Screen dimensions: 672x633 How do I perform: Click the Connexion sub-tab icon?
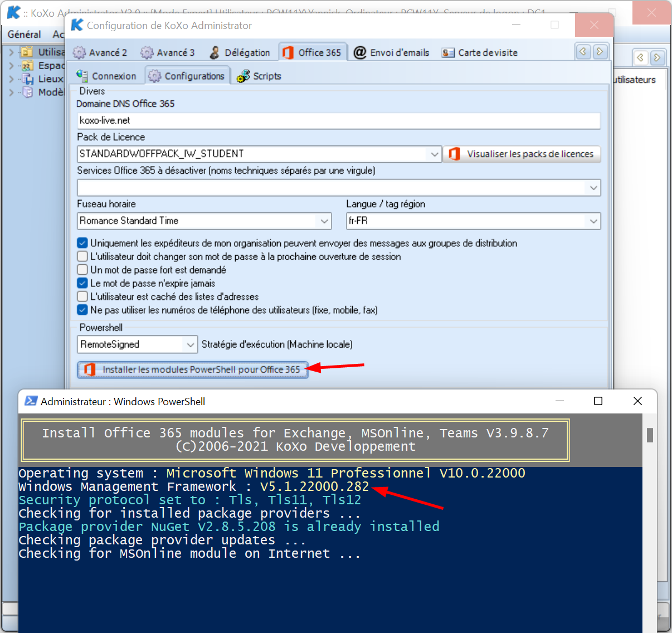tap(82, 76)
